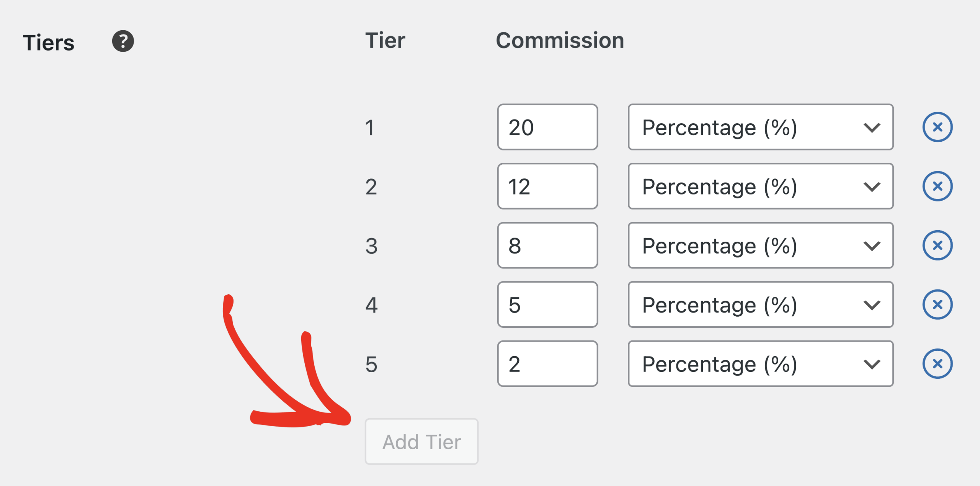Click the chevron on tier 1 commission dropdown
The width and height of the screenshot is (980, 486).
click(872, 128)
